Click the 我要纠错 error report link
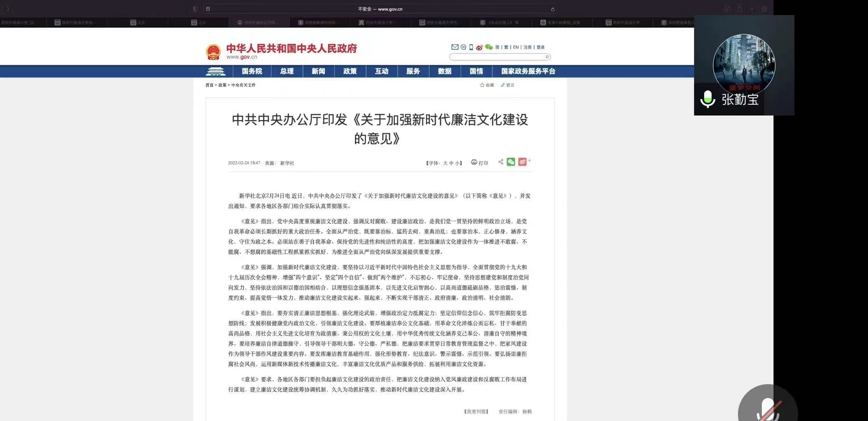The image size is (868, 421). pos(476,411)
